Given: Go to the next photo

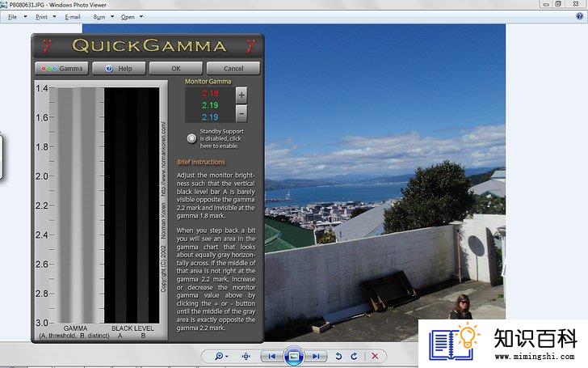Looking at the screenshot, I should tap(316, 356).
